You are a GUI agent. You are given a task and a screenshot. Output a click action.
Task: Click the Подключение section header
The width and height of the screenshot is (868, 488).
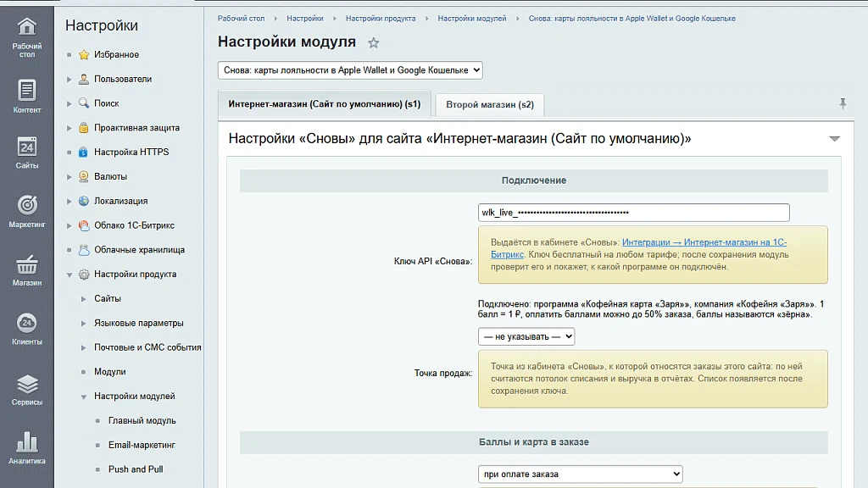(x=534, y=180)
